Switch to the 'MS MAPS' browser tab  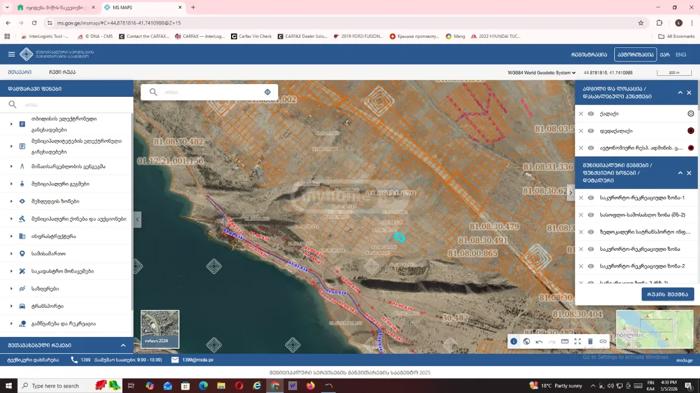pos(142,8)
